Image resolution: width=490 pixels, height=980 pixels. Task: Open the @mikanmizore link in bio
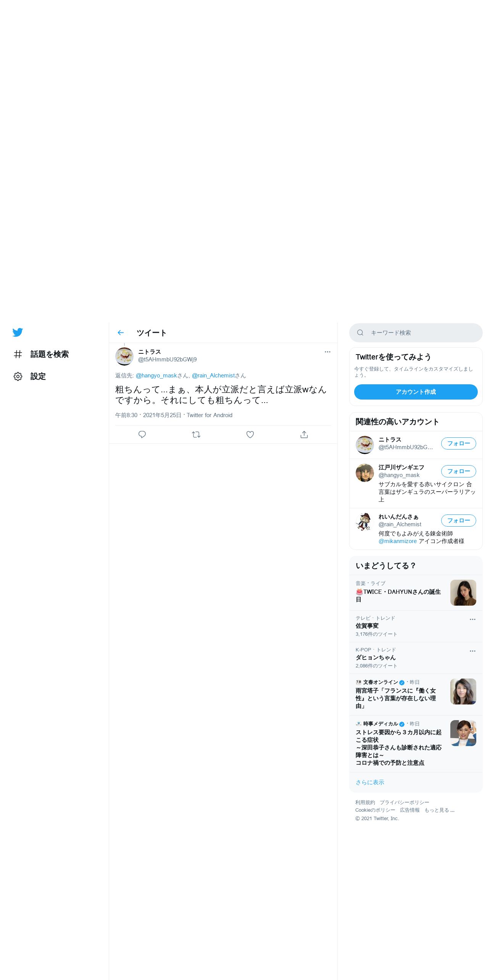click(398, 541)
